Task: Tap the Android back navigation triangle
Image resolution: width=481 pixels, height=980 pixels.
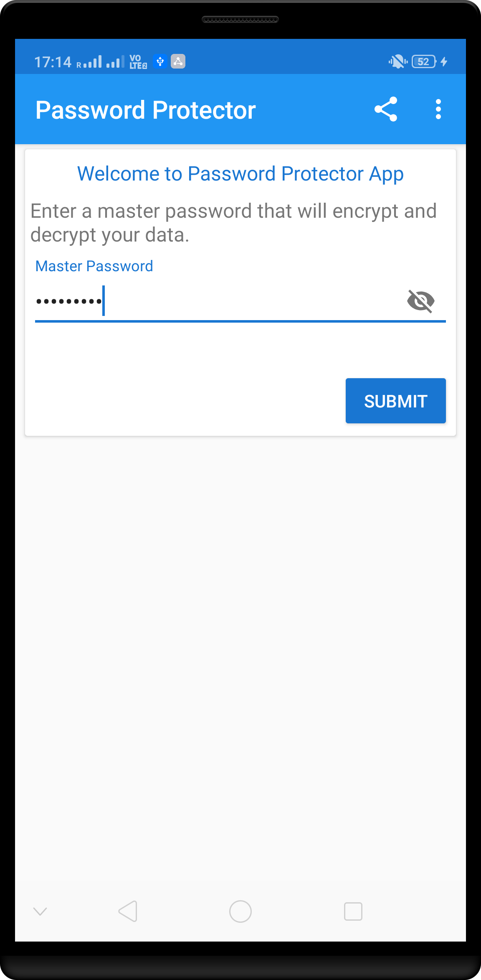Action: click(128, 911)
